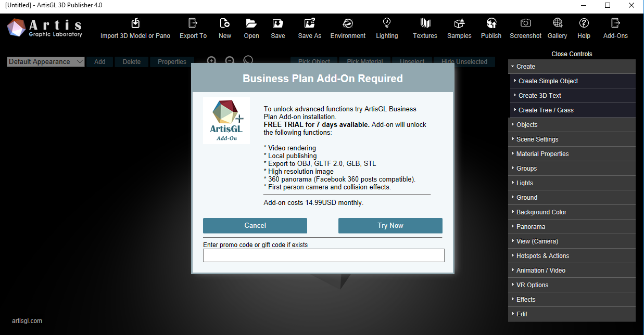Take a Screenshot using the camera icon
The height and width of the screenshot is (335, 644).
[526, 23]
